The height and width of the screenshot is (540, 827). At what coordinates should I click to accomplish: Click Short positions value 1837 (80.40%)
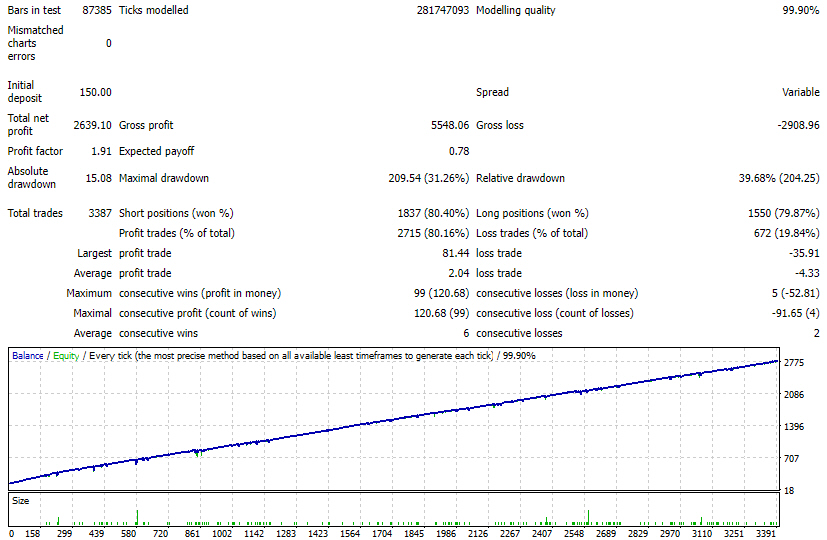pyautogui.click(x=433, y=213)
